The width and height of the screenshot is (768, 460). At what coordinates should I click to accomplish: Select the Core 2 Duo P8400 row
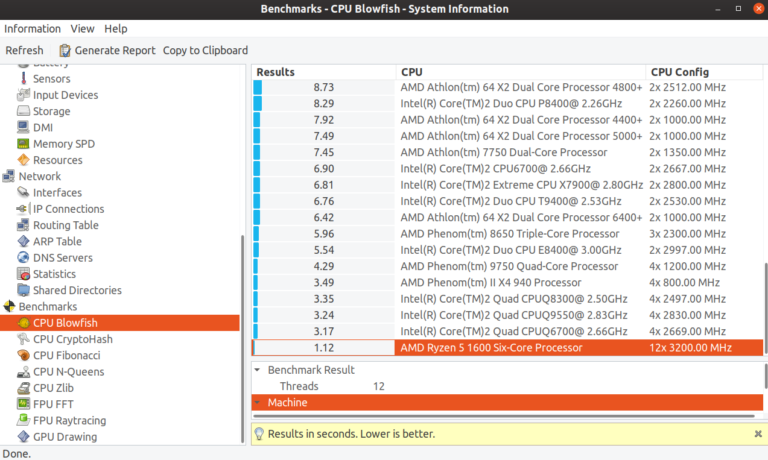pyautogui.click(x=507, y=103)
